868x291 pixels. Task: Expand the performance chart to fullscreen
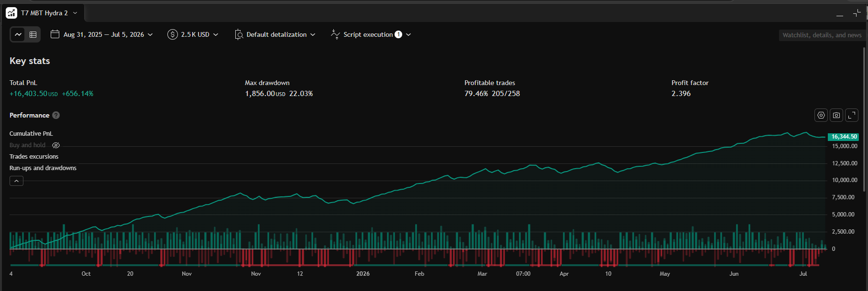(852, 115)
